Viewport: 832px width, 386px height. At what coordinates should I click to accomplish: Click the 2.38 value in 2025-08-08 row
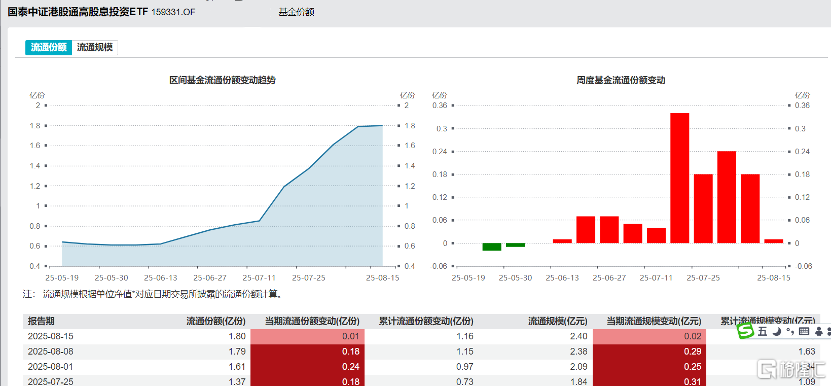pos(578,351)
